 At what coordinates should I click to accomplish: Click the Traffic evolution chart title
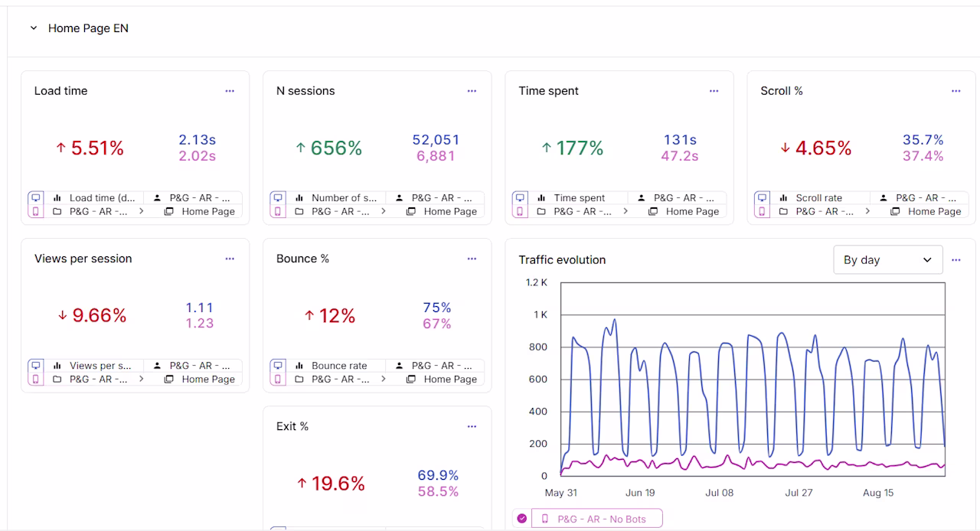562,260
